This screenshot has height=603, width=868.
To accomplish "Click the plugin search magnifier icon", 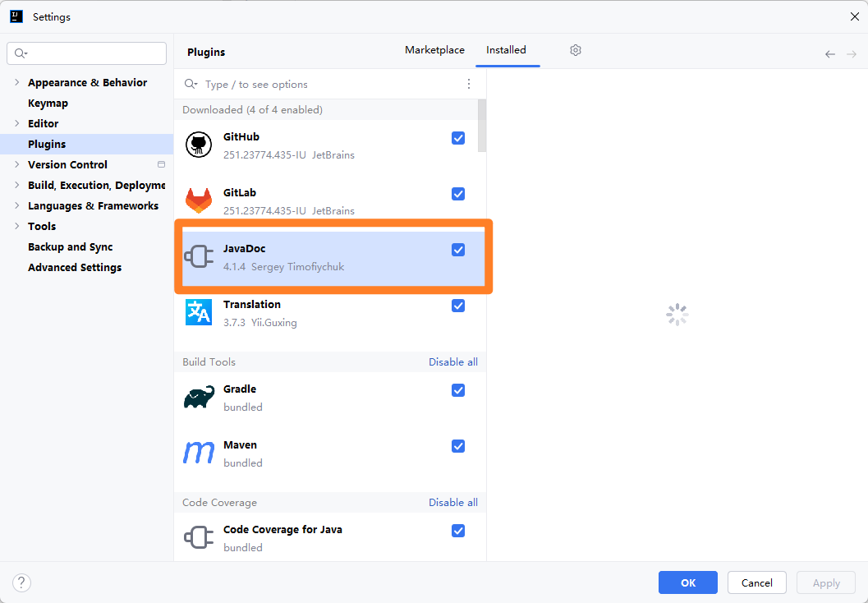I will [x=191, y=84].
